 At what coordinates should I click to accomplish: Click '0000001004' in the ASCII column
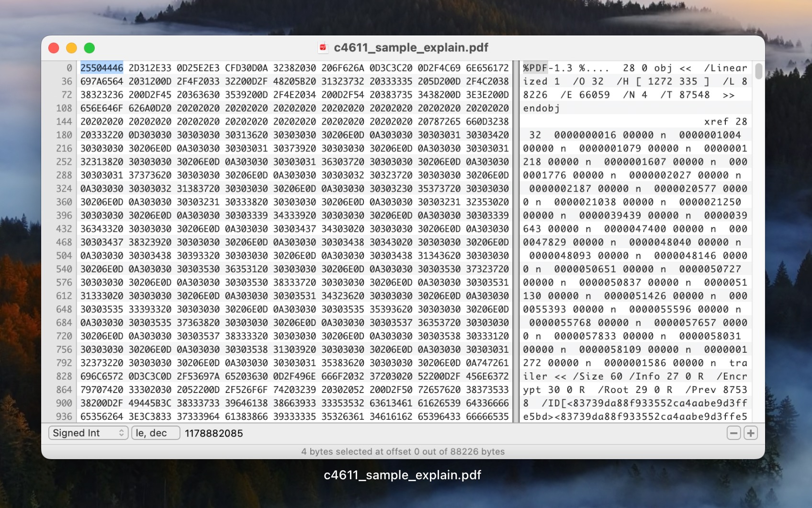click(710, 135)
